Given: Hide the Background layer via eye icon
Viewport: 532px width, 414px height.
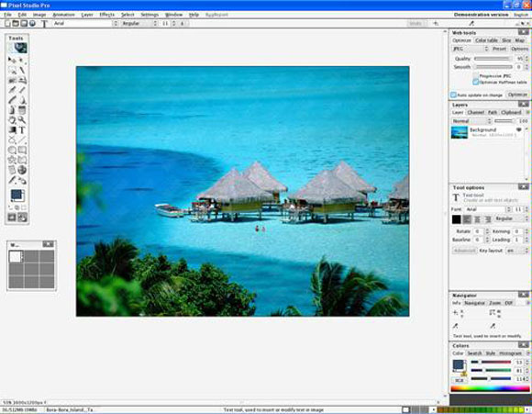Looking at the screenshot, I should [519, 129].
